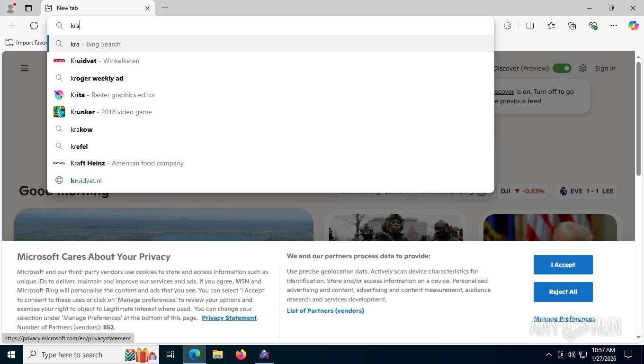Open the Copilot icon
Viewport: 644px width, 364px height.
click(634, 26)
